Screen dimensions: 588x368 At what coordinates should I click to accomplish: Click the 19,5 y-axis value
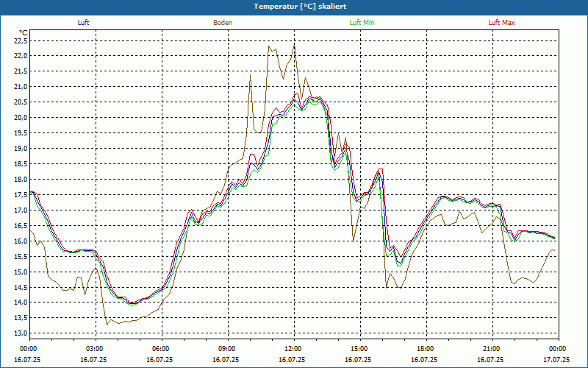[21, 133]
